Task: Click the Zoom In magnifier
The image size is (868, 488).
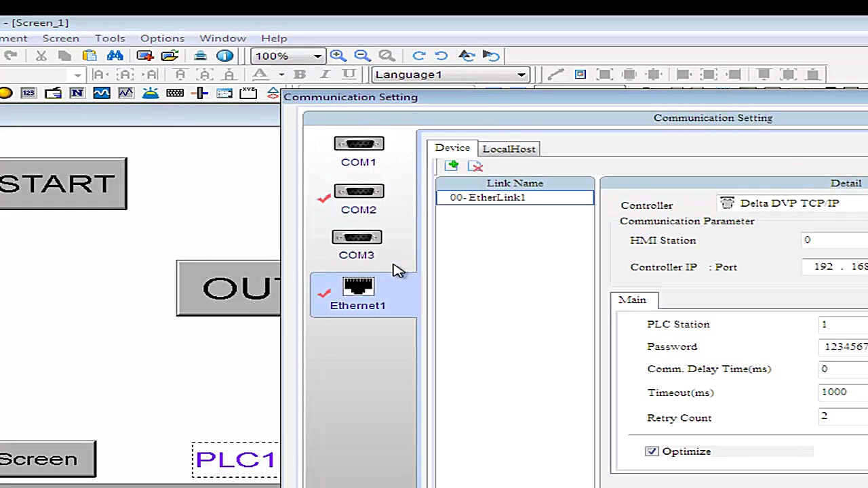Action: (338, 56)
